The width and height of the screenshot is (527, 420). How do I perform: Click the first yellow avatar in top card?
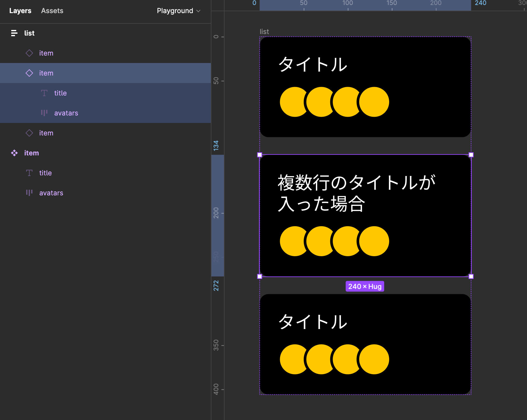(292, 102)
